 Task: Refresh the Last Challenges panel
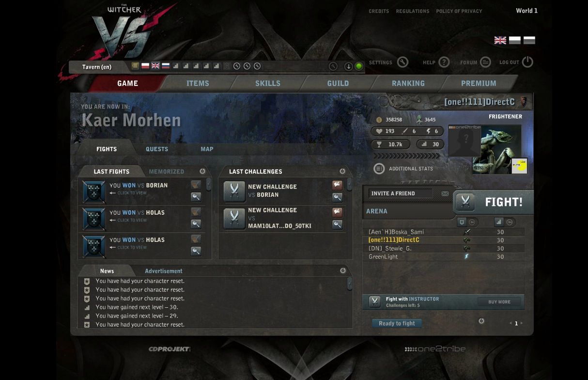click(x=342, y=171)
